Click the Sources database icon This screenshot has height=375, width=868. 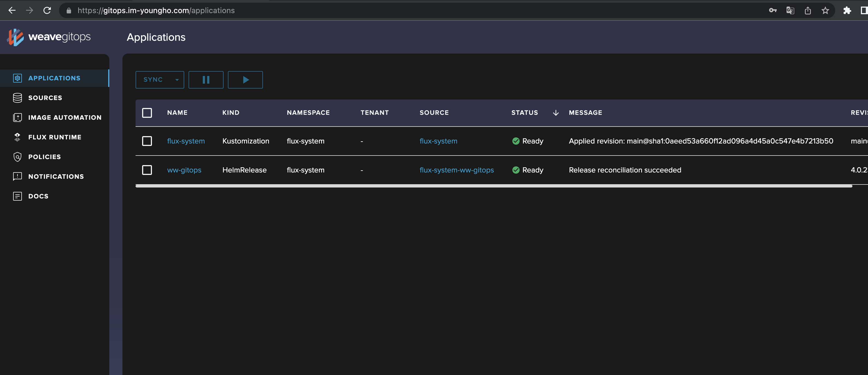tap(17, 98)
